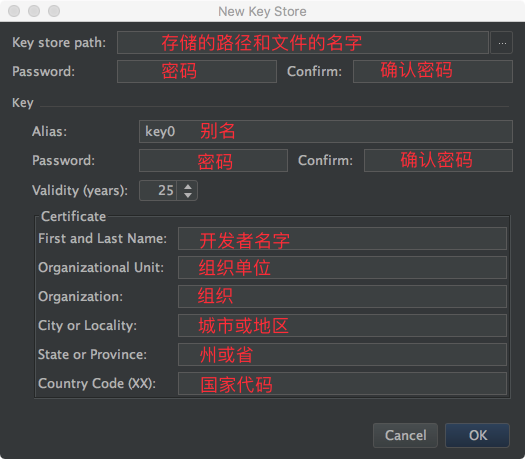Image resolution: width=525 pixels, height=459 pixels.
Task: Open the key store path browse button
Action: coord(501,43)
